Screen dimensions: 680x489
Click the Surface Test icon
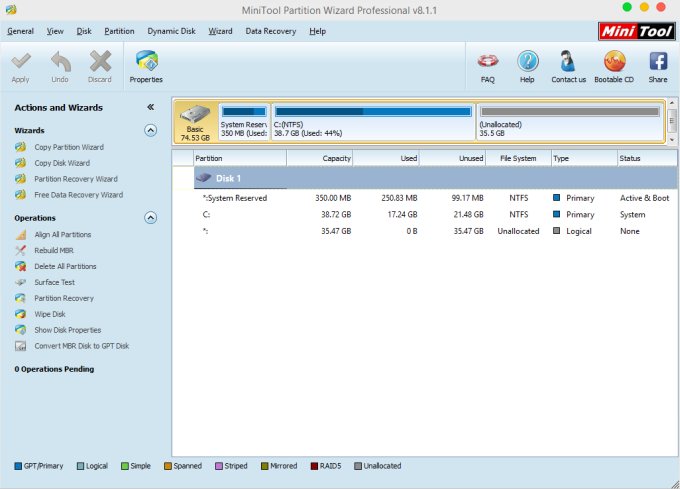tap(20, 282)
